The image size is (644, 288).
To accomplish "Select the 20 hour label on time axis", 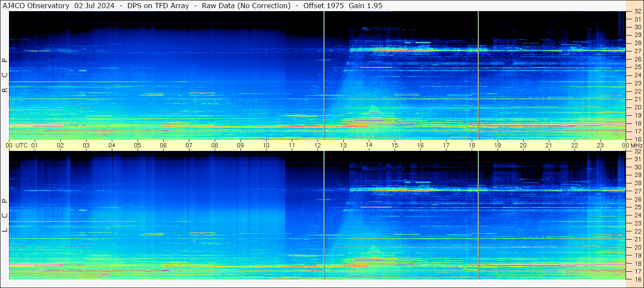I will pos(523,146).
